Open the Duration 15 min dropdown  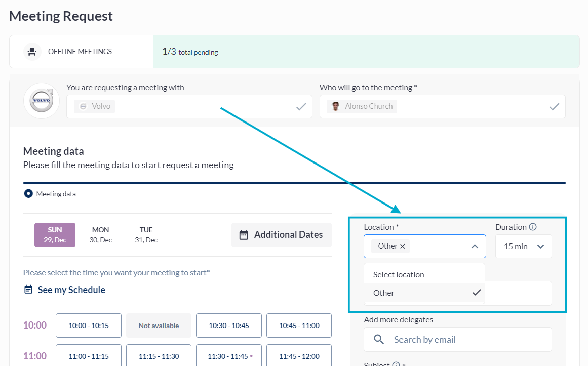523,247
